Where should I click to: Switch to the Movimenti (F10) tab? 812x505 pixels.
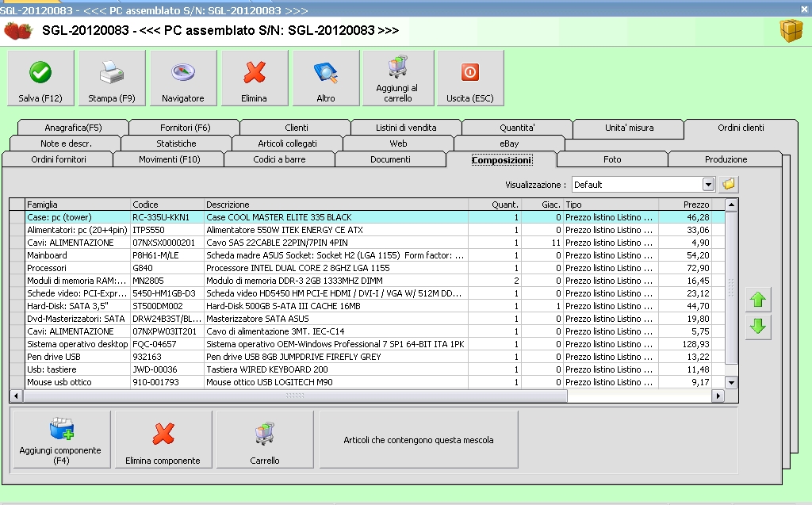coord(170,159)
